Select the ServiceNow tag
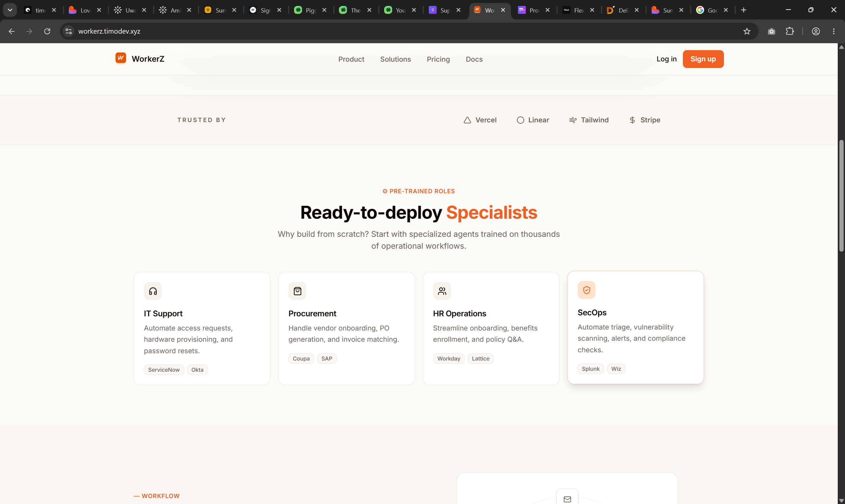Screen dimensions: 845x504 pos(164,370)
